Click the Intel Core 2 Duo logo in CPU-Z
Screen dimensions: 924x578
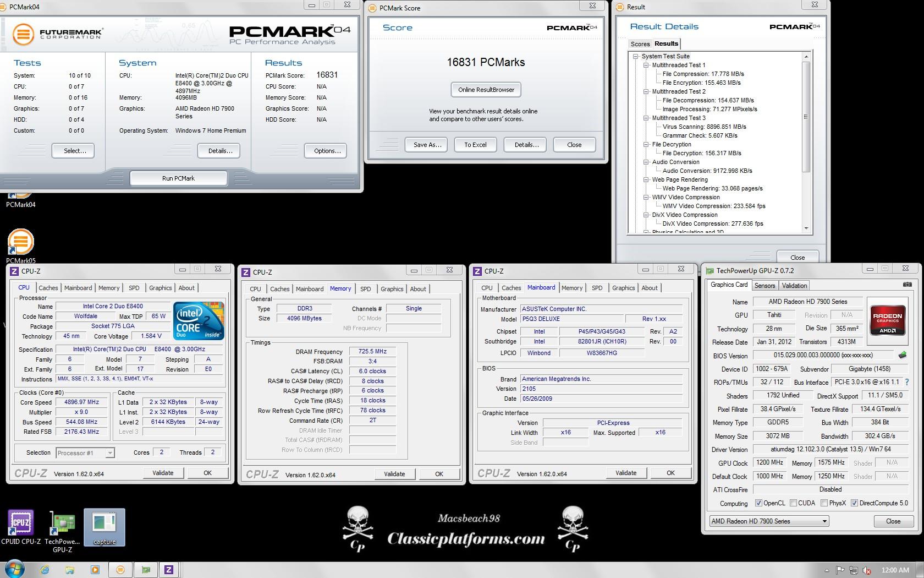[x=199, y=320]
